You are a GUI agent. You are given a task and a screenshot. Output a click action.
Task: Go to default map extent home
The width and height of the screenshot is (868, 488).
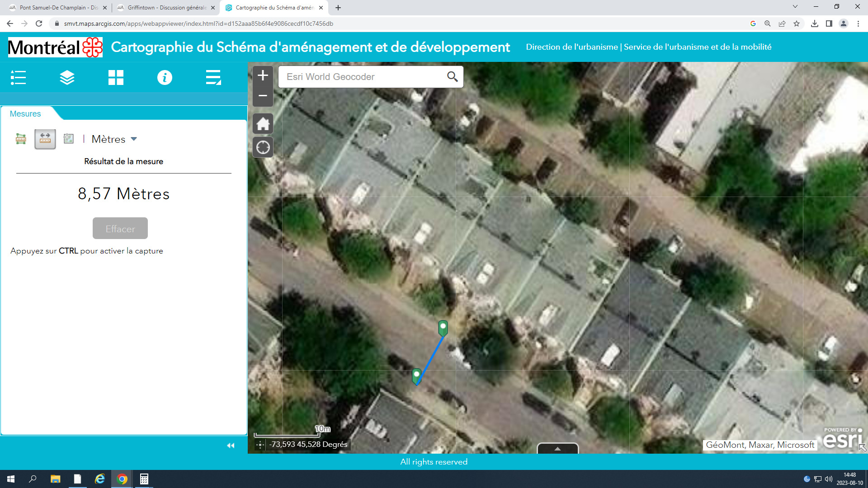[x=263, y=123]
